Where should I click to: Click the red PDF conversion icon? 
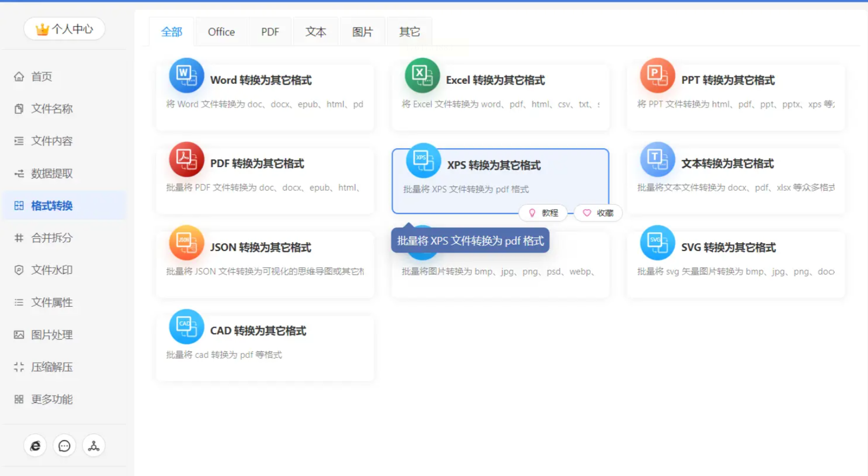click(186, 160)
